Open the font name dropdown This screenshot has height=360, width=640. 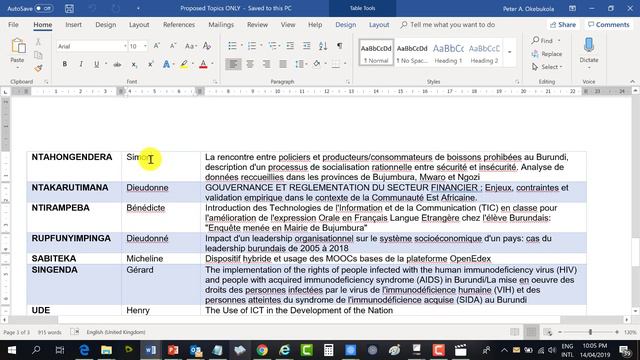tap(125, 46)
